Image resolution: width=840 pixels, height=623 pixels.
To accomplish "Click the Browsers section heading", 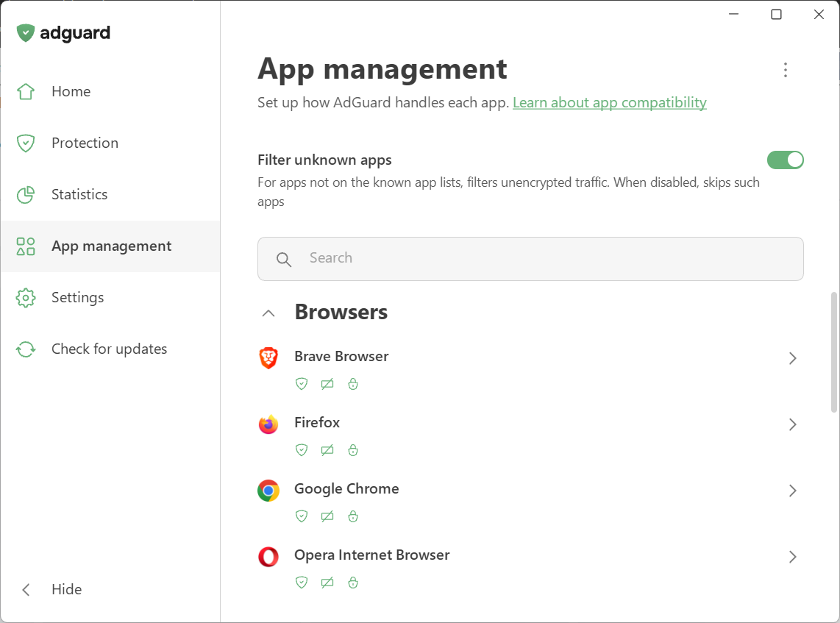I will coord(341,312).
